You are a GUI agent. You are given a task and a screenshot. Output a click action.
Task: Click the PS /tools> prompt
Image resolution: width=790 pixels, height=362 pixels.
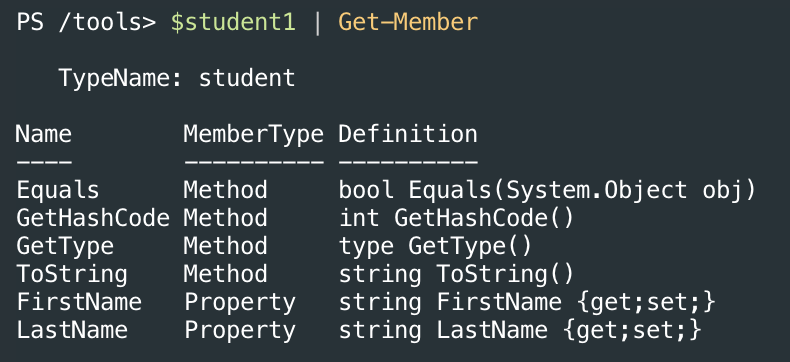(86, 23)
